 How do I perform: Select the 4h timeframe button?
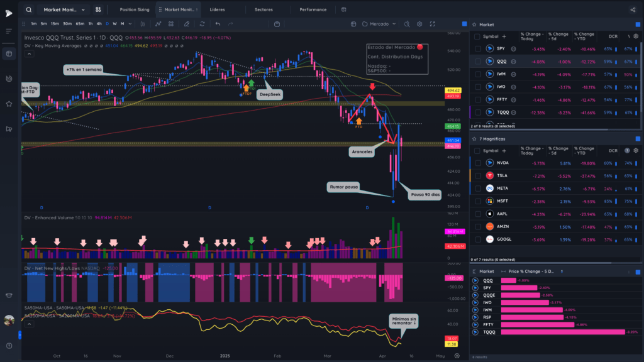click(x=99, y=24)
